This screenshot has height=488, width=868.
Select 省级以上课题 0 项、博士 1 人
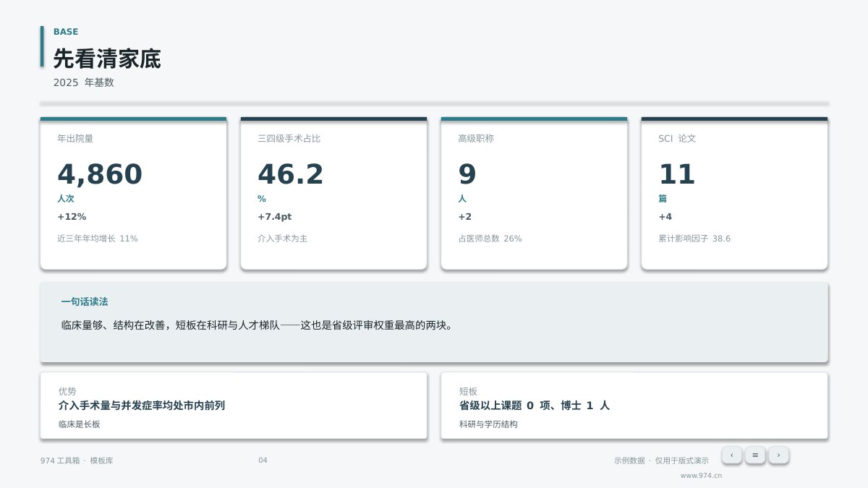coord(535,406)
